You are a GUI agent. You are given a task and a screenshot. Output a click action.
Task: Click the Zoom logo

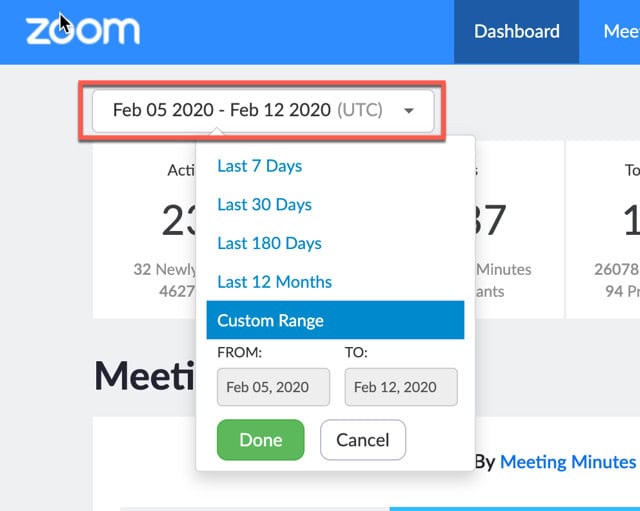pyautogui.click(x=83, y=30)
